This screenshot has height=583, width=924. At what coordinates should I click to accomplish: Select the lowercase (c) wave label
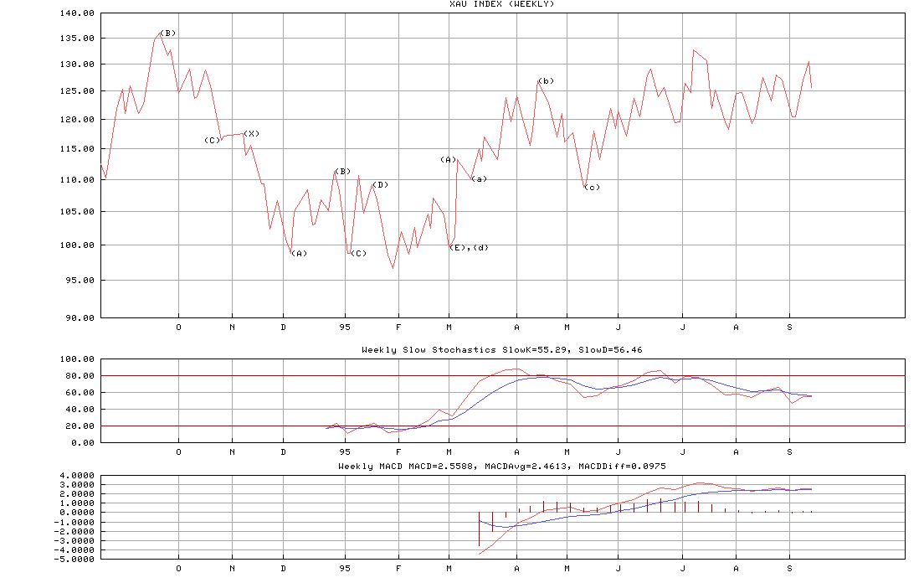click(592, 187)
